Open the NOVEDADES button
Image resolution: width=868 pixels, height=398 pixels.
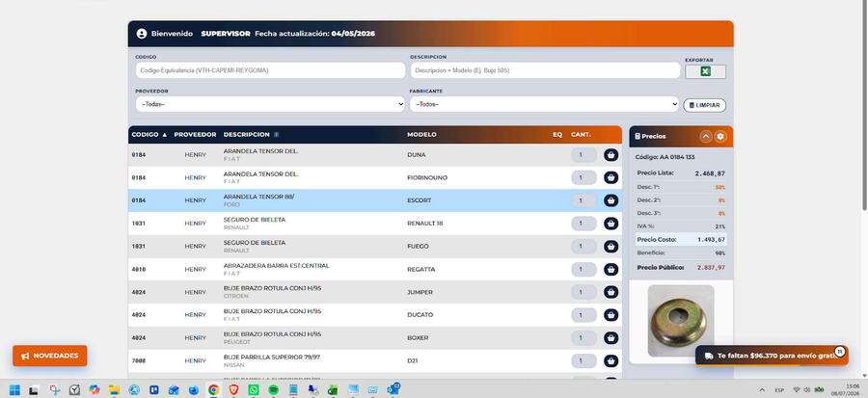pos(50,356)
